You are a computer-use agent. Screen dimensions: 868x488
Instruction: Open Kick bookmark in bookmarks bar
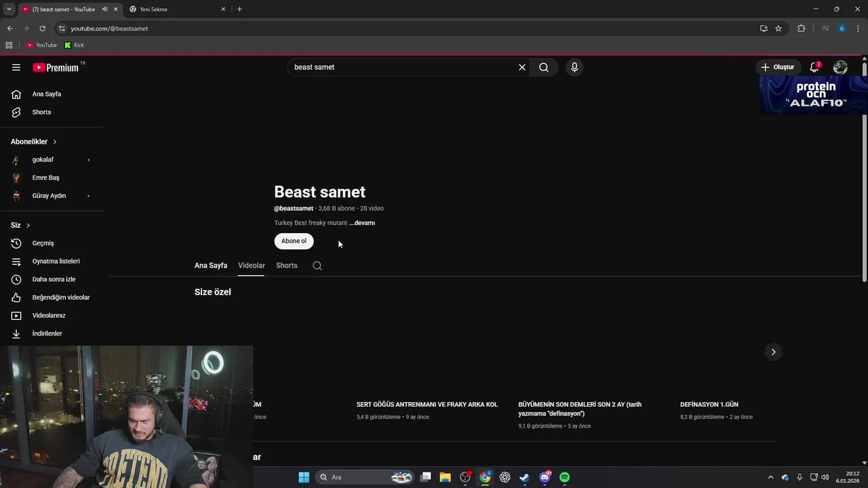pos(75,45)
